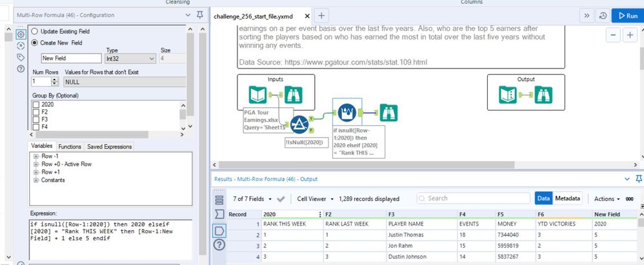Click the checkmark apply icon next to Fields
This screenshot has height=265, width=644.
pos(281,199)
